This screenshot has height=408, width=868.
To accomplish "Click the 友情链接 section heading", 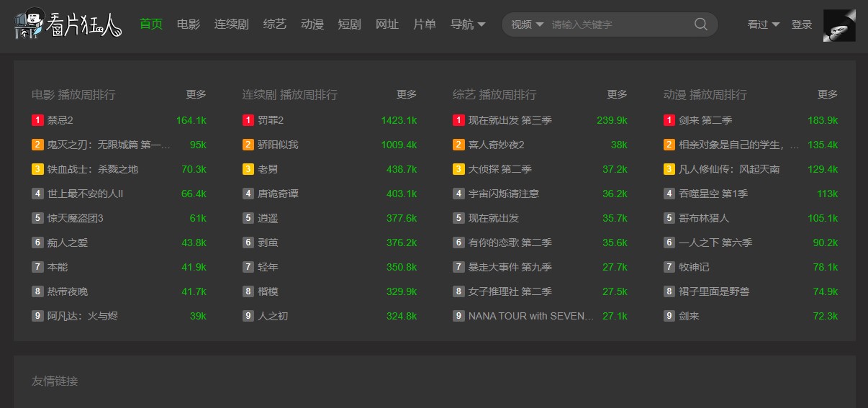I will point(55,381).
